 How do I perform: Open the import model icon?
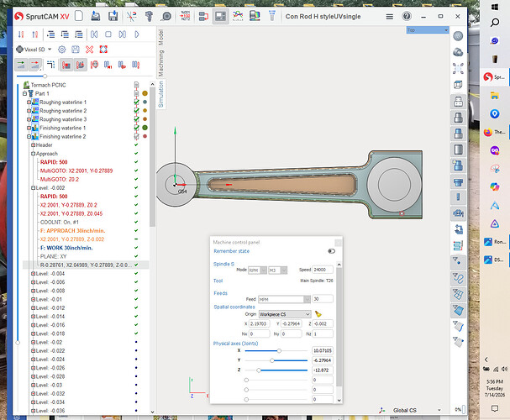[95, 16]
